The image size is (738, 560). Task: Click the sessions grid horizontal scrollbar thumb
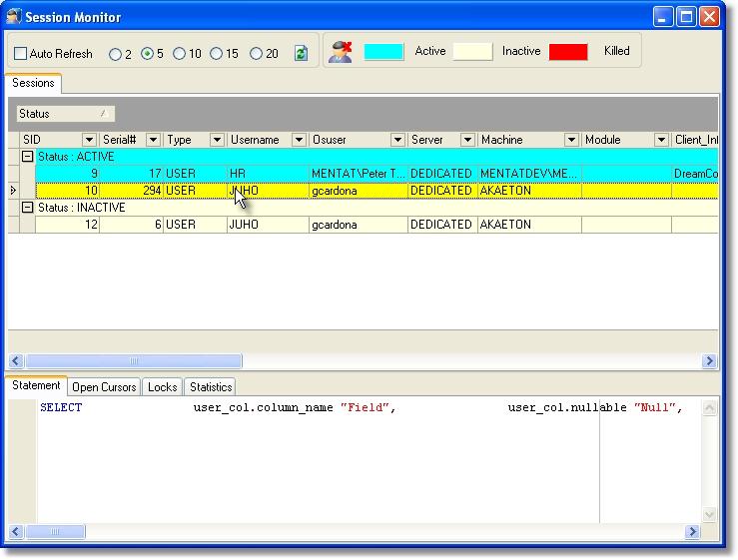[x=134, y=361]
